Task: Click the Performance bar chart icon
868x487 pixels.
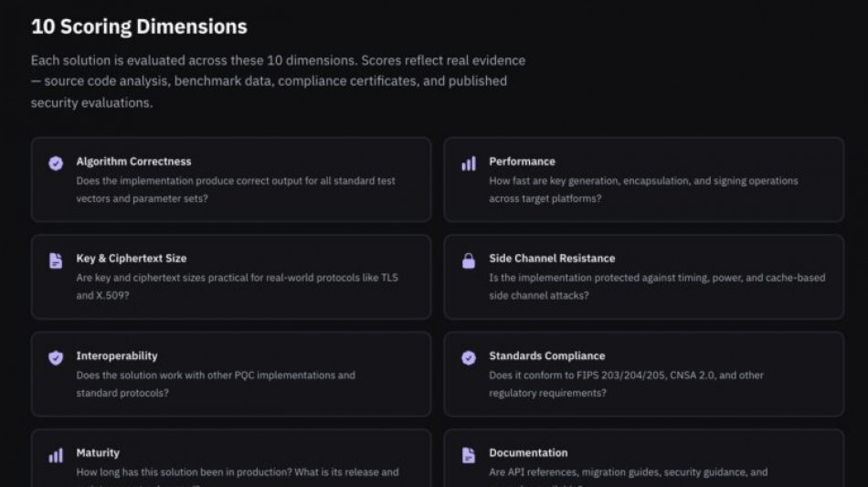Action: (469, 164)
